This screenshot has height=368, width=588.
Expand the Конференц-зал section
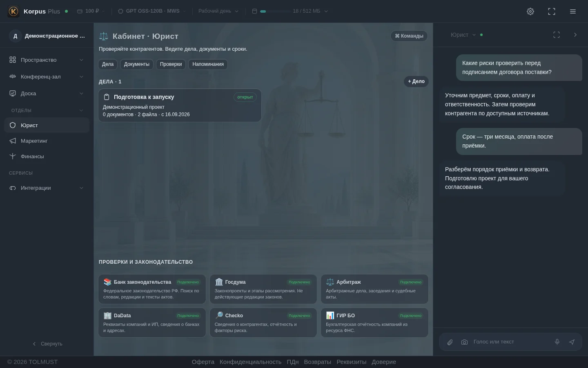tap(47, 76)
